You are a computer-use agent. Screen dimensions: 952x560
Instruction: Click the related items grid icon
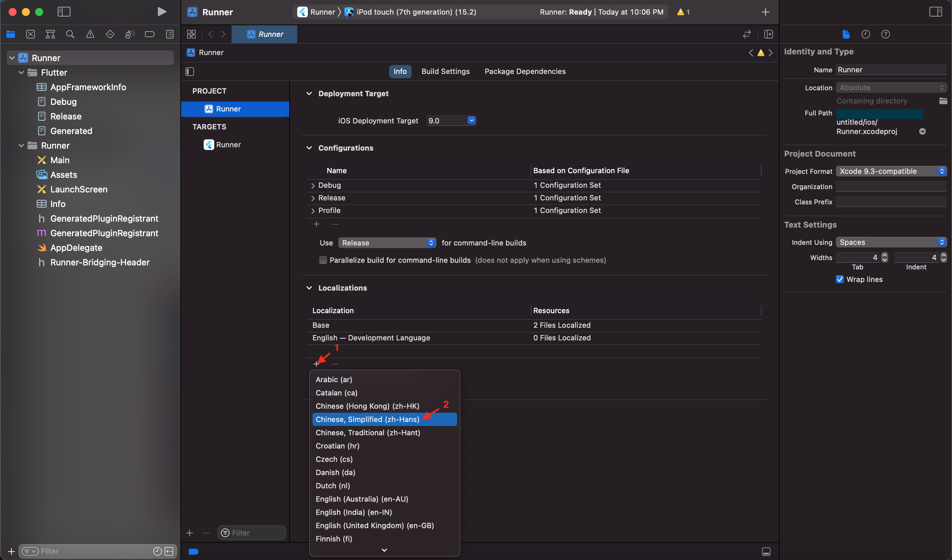coord(191,35)
